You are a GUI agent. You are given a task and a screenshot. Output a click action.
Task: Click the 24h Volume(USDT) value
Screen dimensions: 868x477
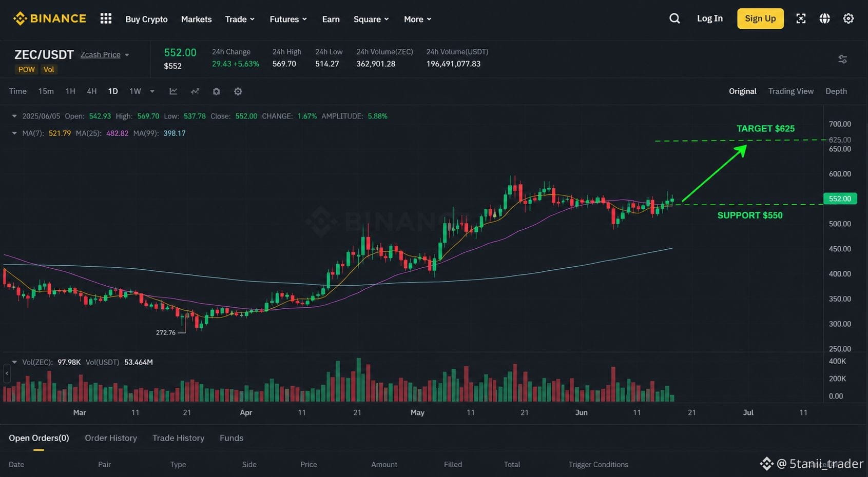pos(453,64)
